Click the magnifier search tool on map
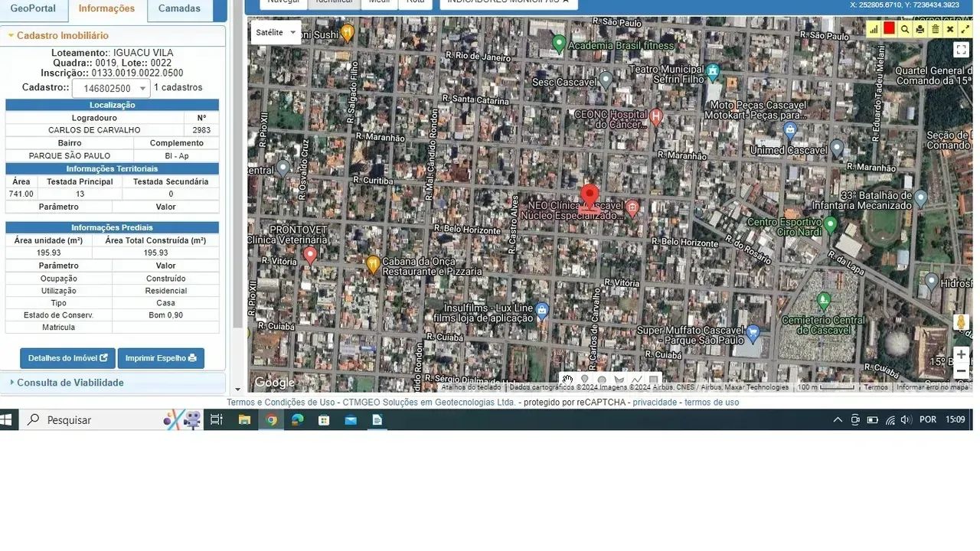980x551 pixels. pos(904,29)
